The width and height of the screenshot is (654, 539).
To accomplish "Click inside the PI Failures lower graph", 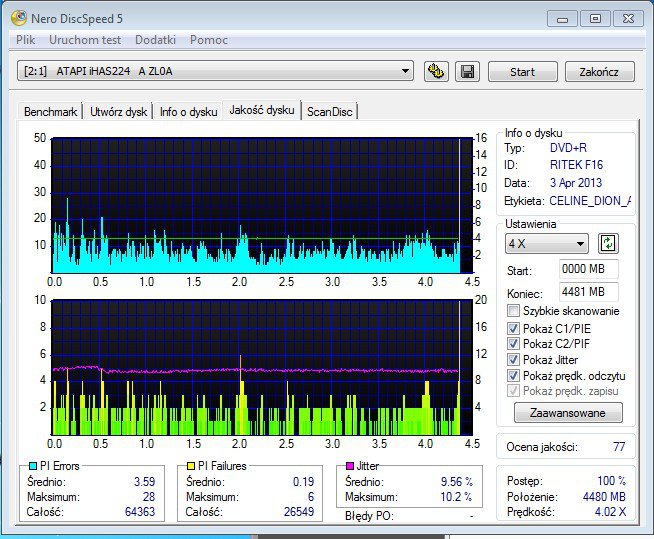I will pos(262,368).
